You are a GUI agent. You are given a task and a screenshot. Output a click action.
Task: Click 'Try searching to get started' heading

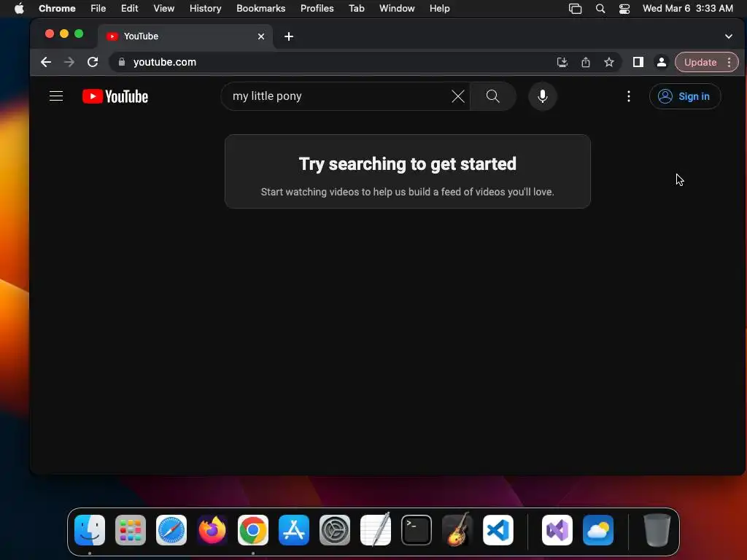click(x=407, y=164)
